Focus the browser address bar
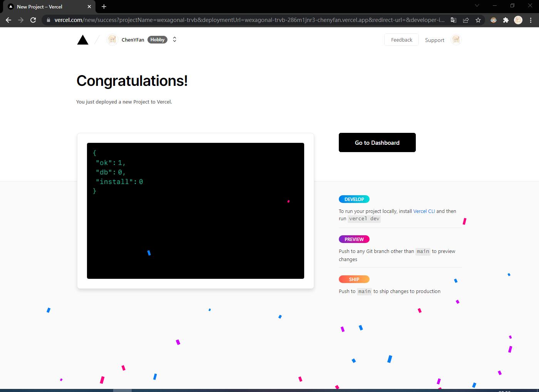The height and width of the screenshot is (392, 539). point(249,20)
